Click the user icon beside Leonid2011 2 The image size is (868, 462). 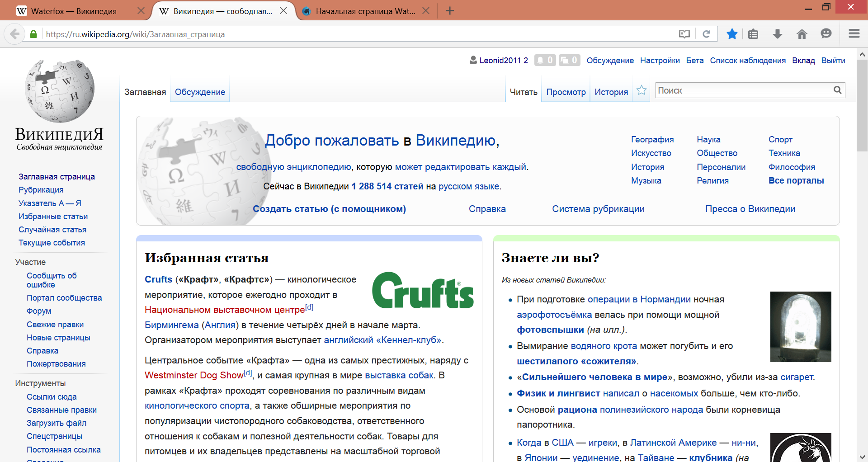point(473,60)
